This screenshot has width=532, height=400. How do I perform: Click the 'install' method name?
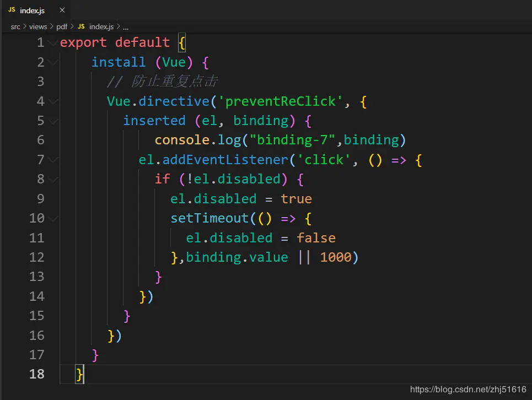click(x=119, y=62)
